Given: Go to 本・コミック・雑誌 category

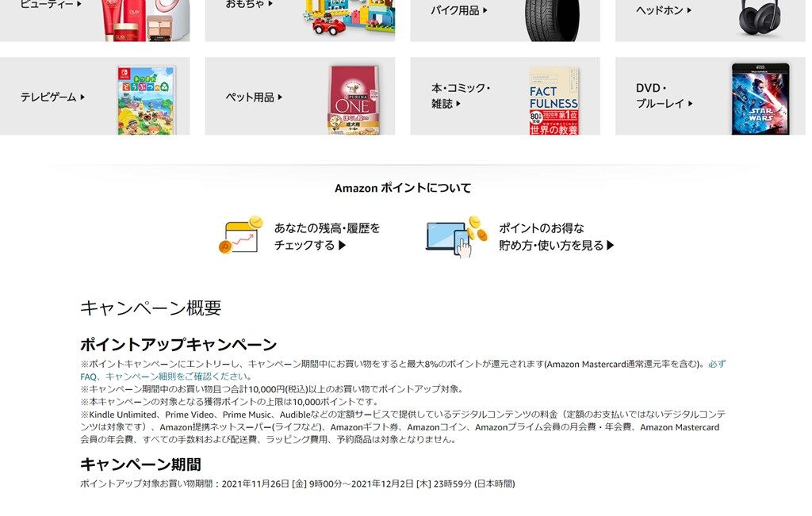Looking at the screenshot, I should point(461,96).
